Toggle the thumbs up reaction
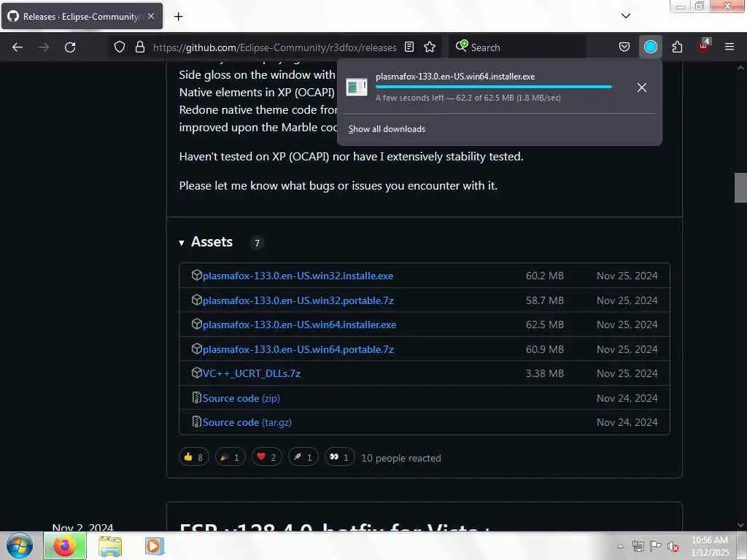Viewport: 747px width, 560px height. (x=193, y=457)
